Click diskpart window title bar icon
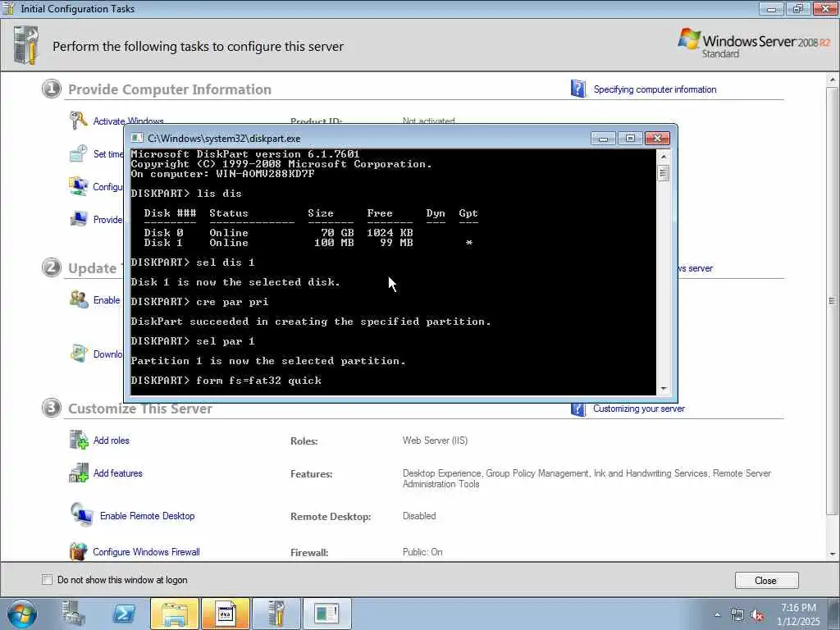This screenshot has height=630, width=840. point(137,138)
